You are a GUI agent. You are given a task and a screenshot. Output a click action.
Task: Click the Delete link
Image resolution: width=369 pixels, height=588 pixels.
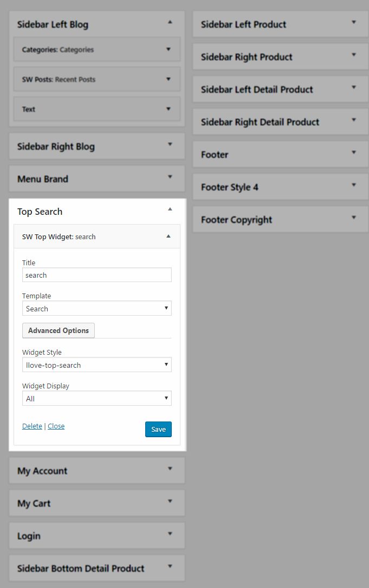pos(32,426)
